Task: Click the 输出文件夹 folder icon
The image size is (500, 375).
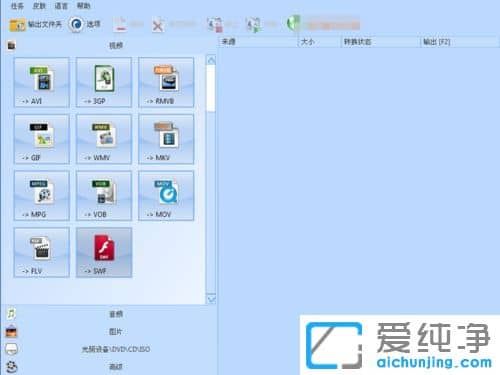Action: click(x=17, y=25)
